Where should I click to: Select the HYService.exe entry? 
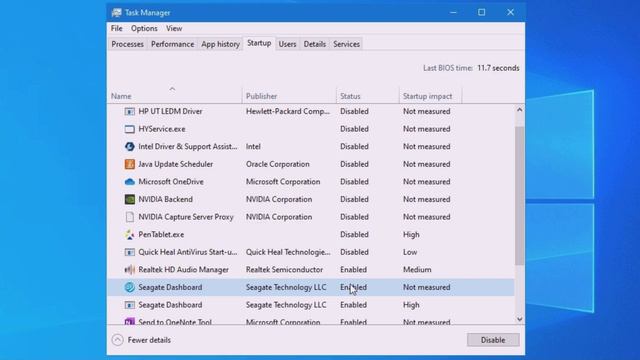pos(311,129)
